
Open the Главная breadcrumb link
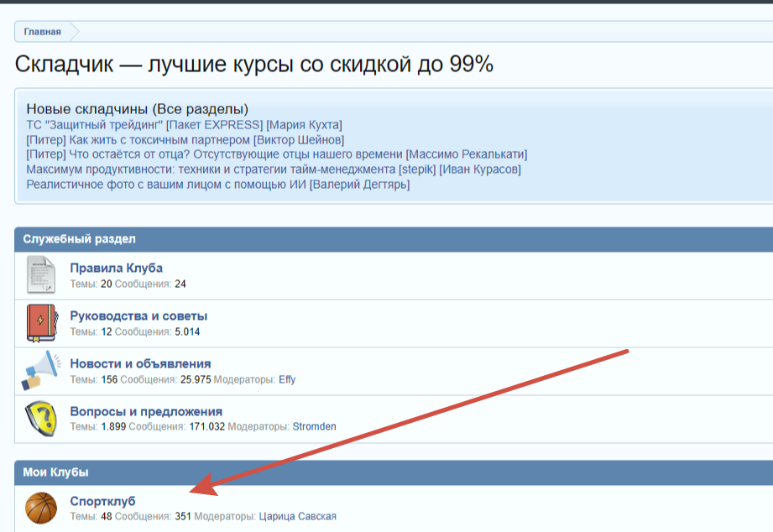(x=43, y=32)
